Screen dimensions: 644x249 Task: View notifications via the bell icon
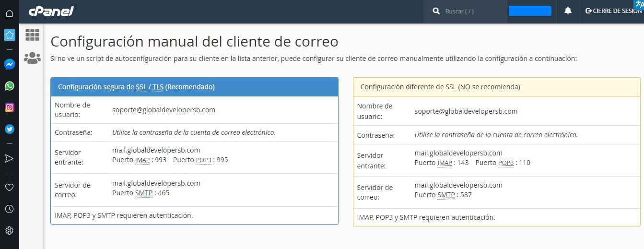pos(568,11)
